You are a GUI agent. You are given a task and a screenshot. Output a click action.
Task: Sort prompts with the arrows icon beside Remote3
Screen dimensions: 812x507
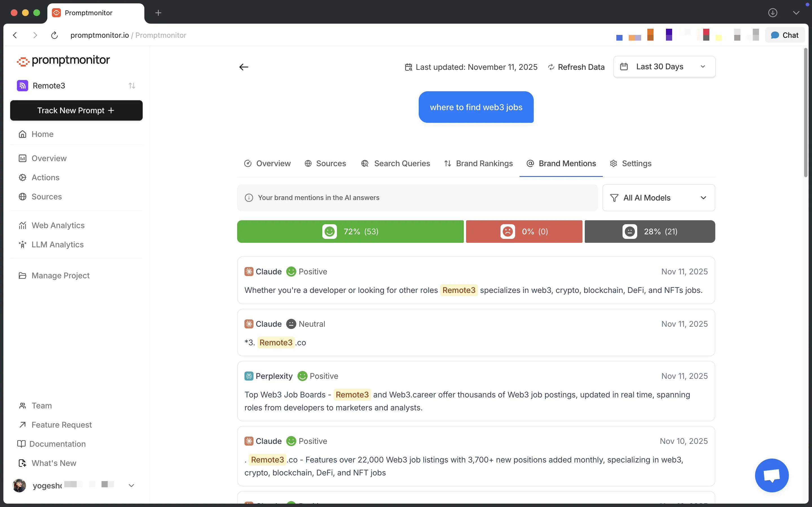[132, 86]
